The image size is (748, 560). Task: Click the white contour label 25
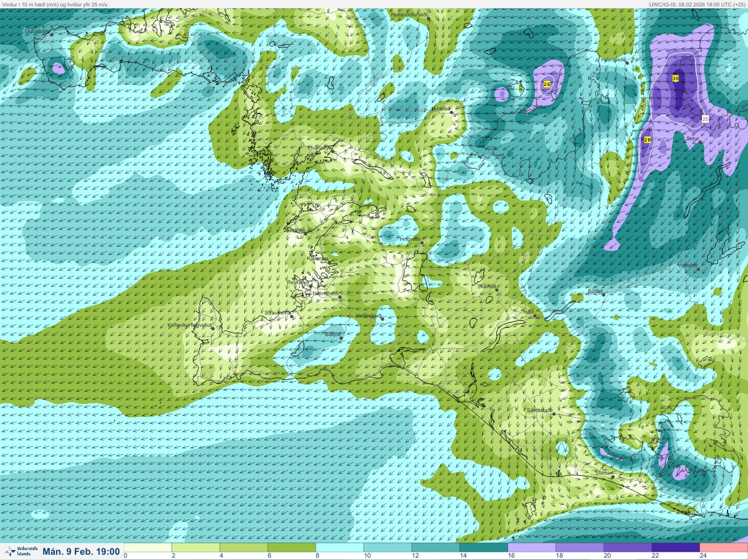point(705,119)
